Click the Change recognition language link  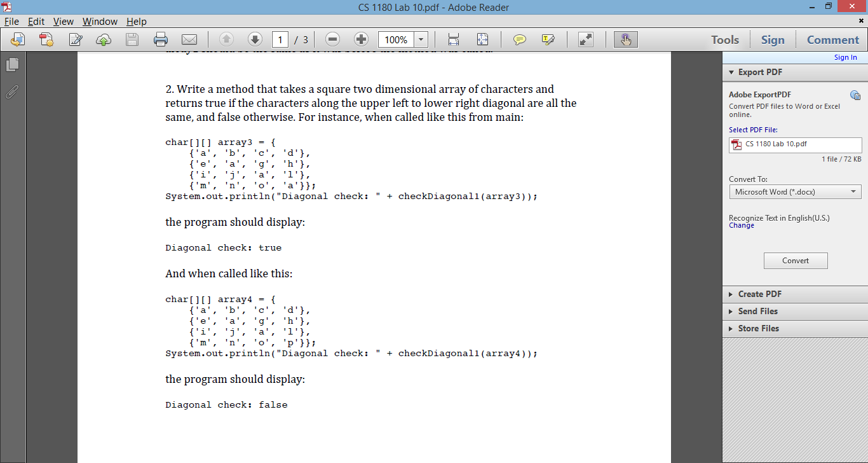(x=741, y=225)
